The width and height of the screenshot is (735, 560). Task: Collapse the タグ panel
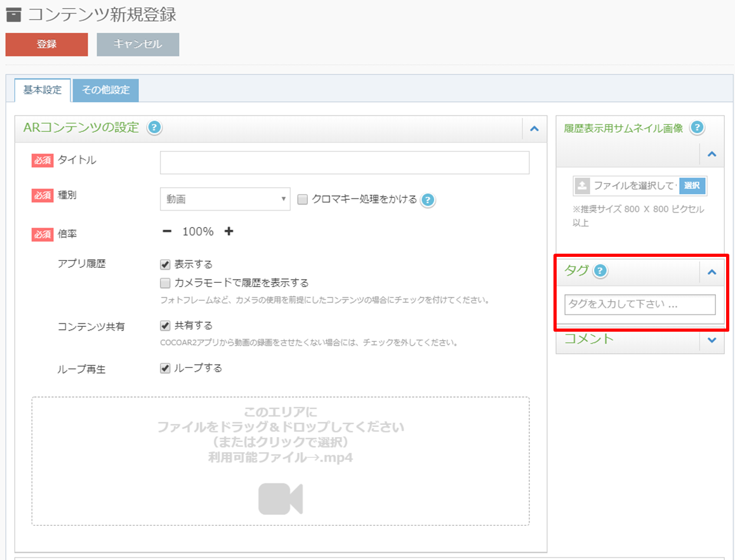click(712, 272)
